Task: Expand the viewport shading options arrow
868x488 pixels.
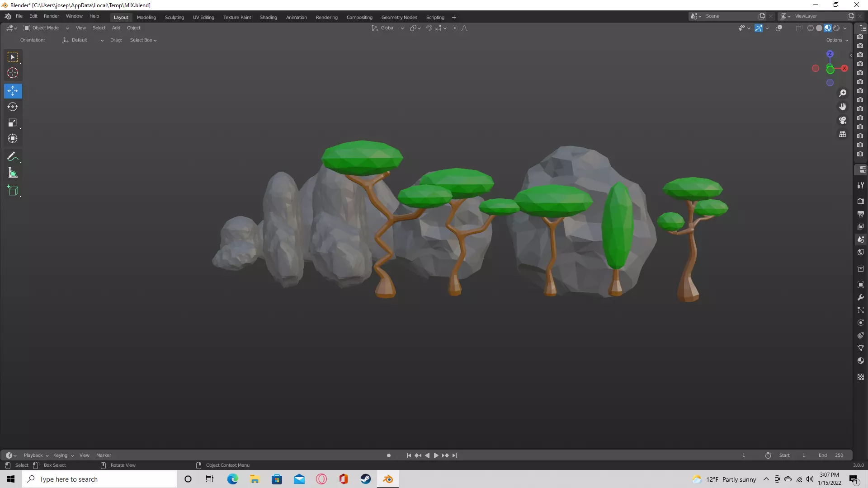Action: click(845, 28)
